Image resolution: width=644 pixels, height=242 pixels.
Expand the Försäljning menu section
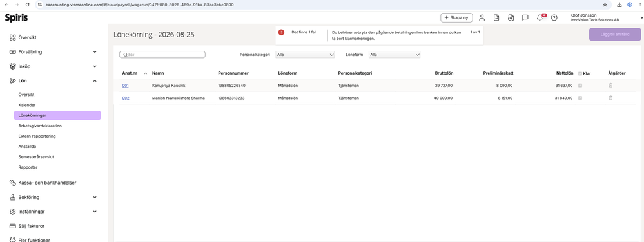coord(95,52)
